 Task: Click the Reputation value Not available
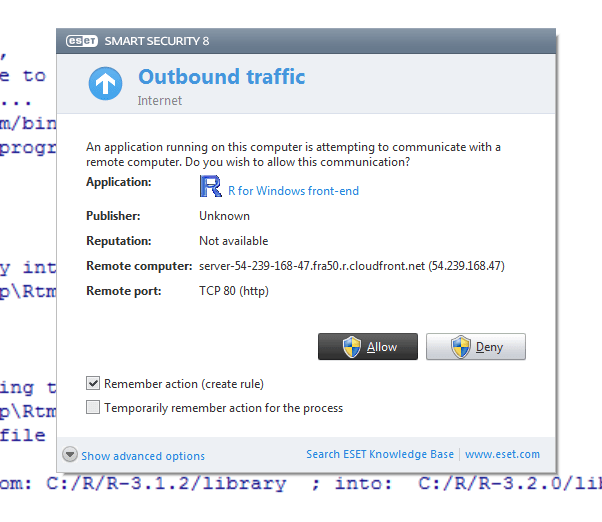coord(233,241)
